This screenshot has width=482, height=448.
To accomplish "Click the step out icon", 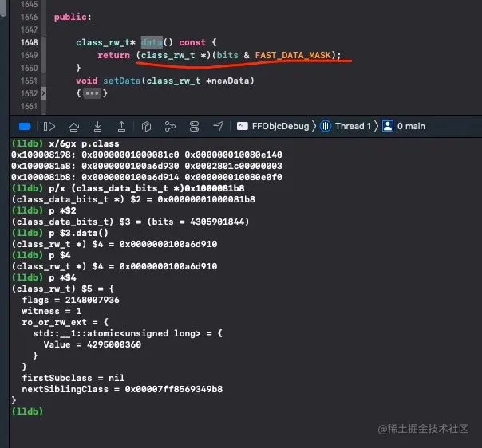I will pyautogui.click(x=122, y=126).
